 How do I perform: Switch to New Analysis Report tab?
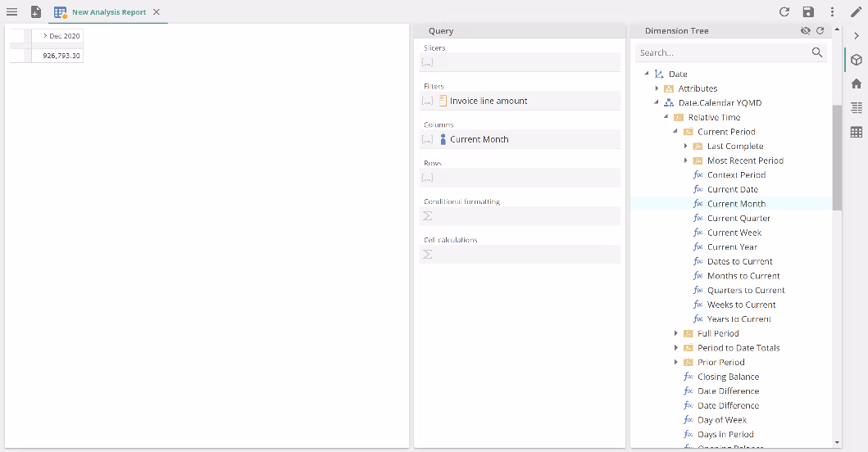pos(108,12)
